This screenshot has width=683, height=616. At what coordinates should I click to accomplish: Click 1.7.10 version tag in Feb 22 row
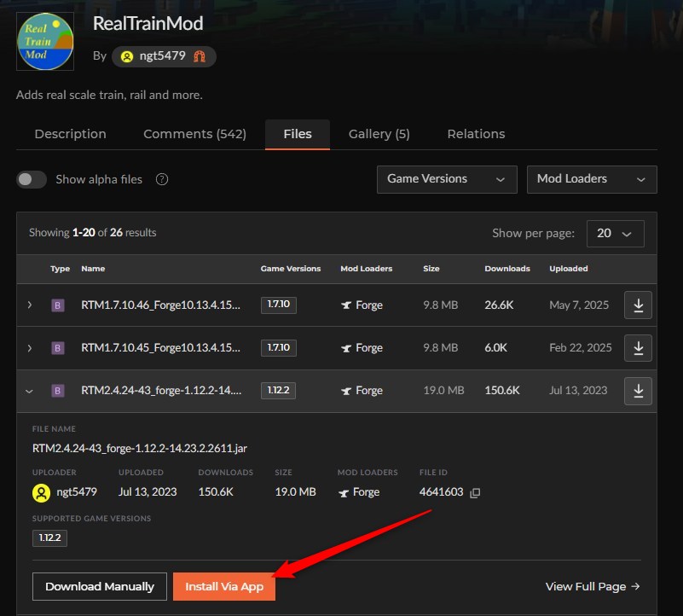pos(278,347)
